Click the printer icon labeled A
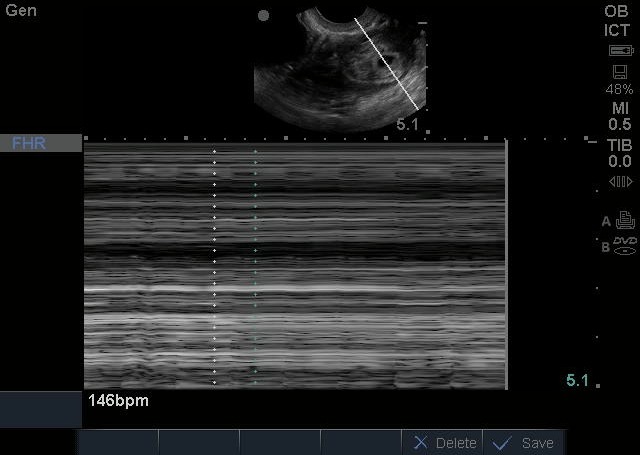Viewport: 640px width, 455px height. pos(624,222)
